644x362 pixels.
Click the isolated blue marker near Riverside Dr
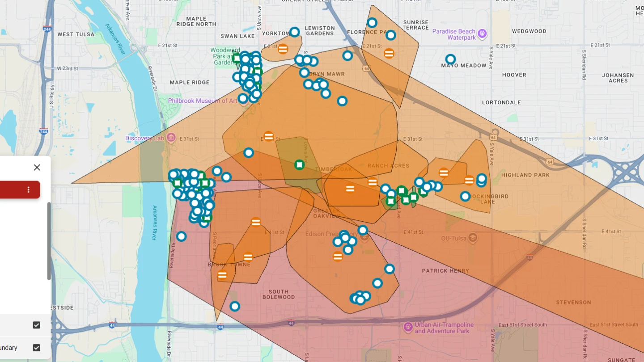[181, 236]
